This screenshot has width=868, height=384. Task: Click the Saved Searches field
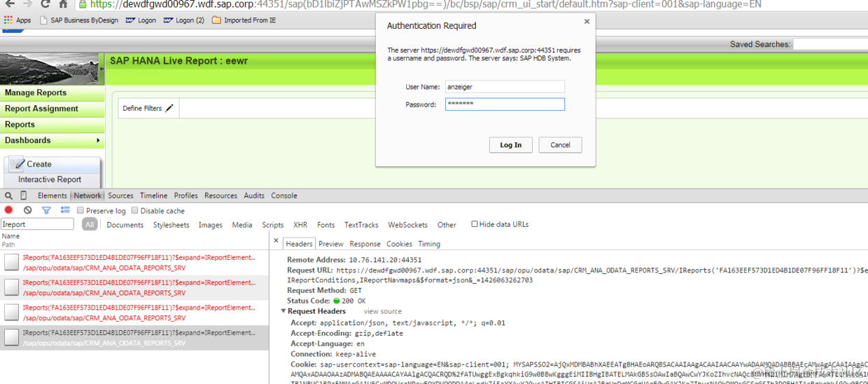coord(830,44)
